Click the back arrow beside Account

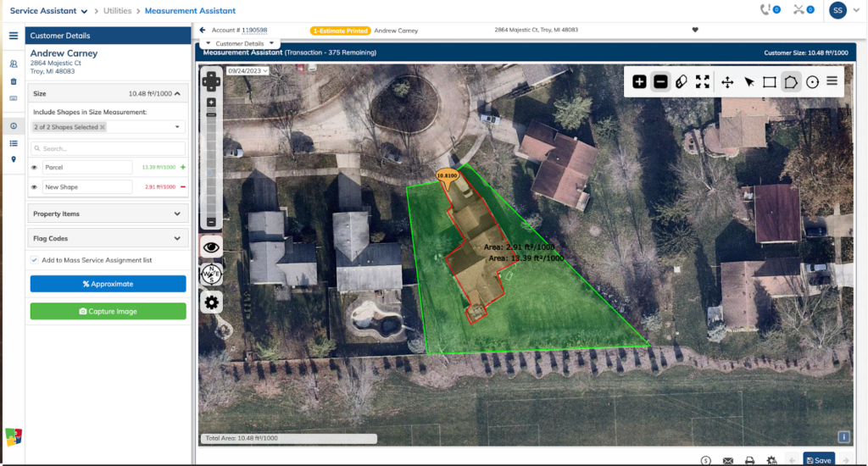pos(202,30)
